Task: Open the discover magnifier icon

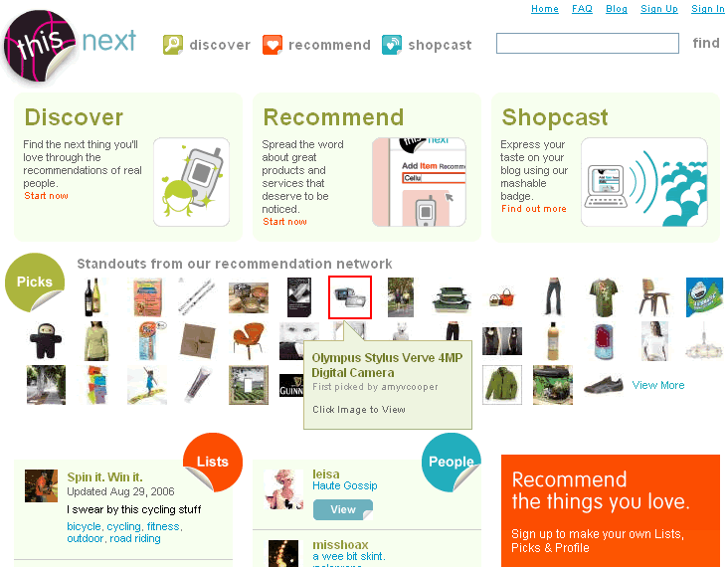Action: (x=173, y=45)
